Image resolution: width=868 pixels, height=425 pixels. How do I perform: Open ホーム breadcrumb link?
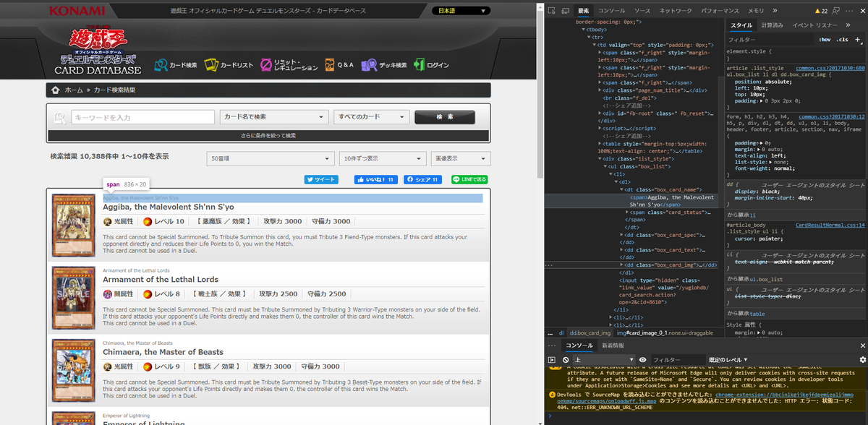coord(74,90)
